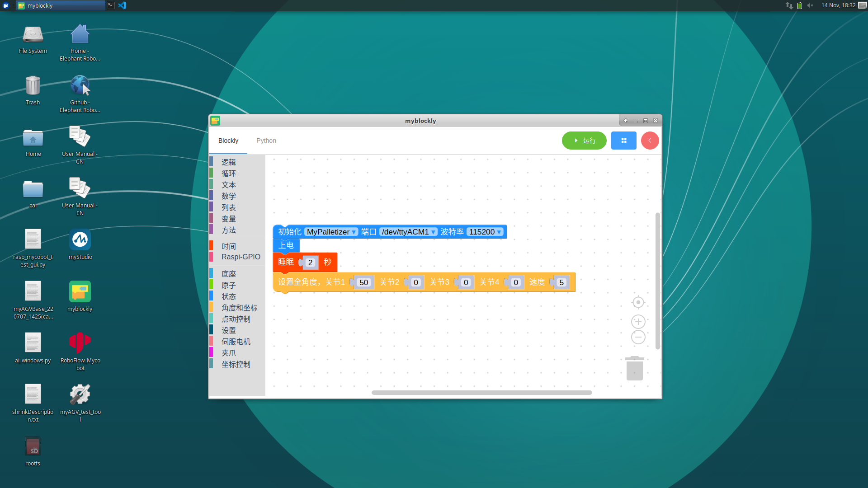Open the MyPalletizer robot dropdown
This screenshot has height=488, width=868.
point(331,232)
